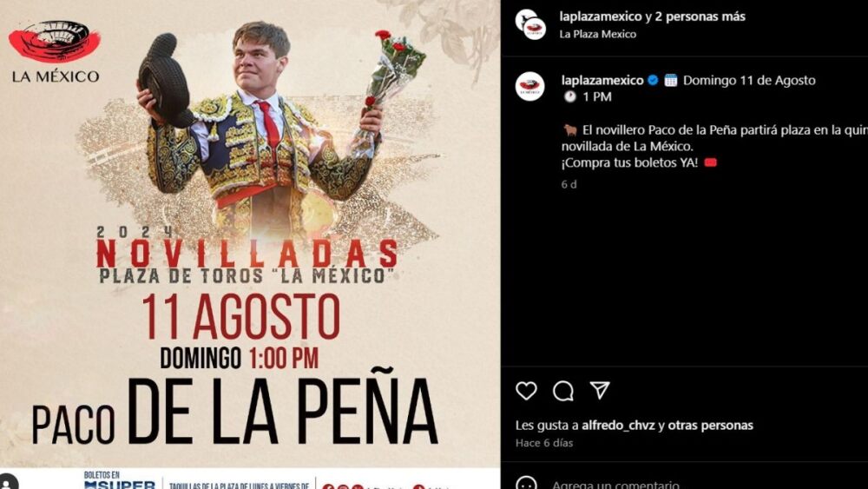The height and width of the screenshot is (489, 868).
Task: Open the La Plaza Mexico location link
Action: click(x=597, y=35)
